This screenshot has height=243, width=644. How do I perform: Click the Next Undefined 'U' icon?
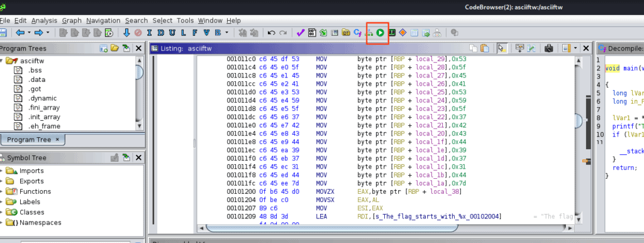(x=172, y=33)
